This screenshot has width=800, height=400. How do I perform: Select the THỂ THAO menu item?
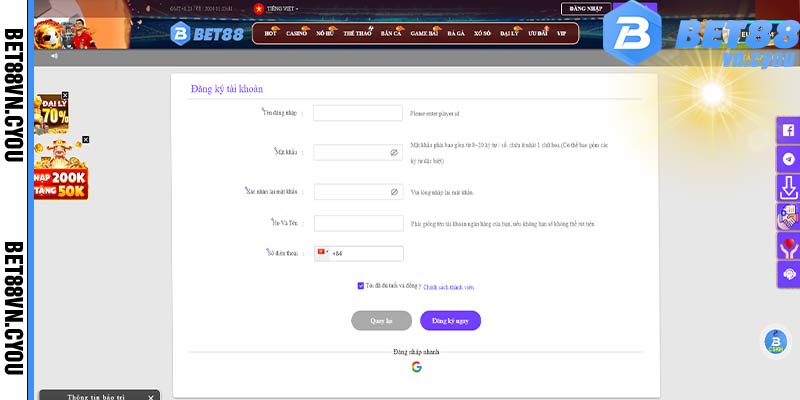357,33
